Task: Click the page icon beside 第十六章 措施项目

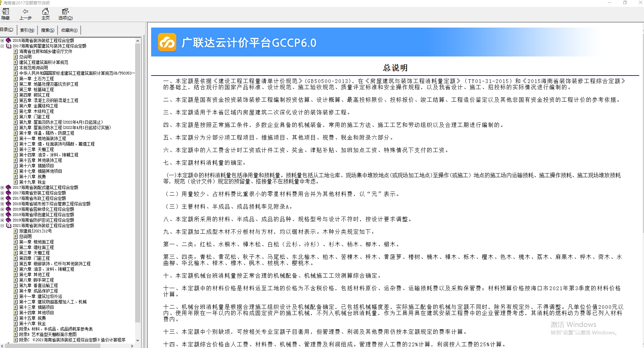Action: (x=16, y=166)
